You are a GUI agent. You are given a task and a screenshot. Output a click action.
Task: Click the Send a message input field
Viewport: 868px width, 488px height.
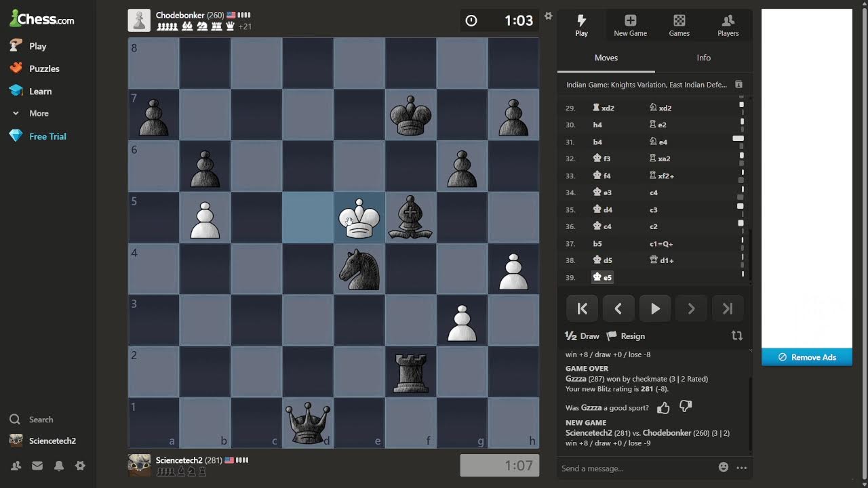(635, 468)
